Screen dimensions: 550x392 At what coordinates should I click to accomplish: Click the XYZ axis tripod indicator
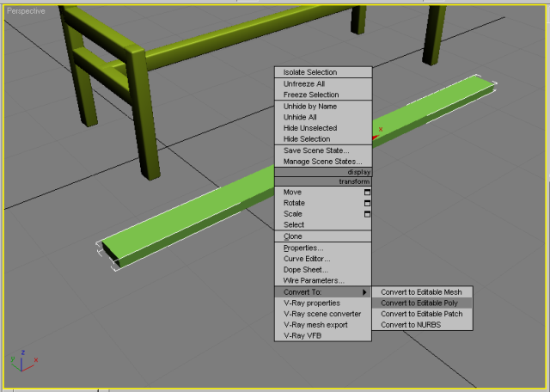coord(24,361)
